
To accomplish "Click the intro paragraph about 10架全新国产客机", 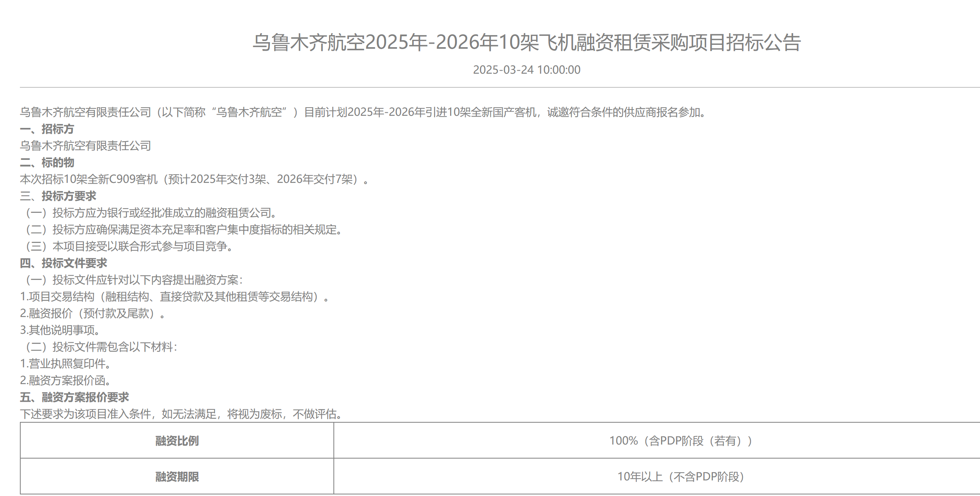I will [363, 112].
